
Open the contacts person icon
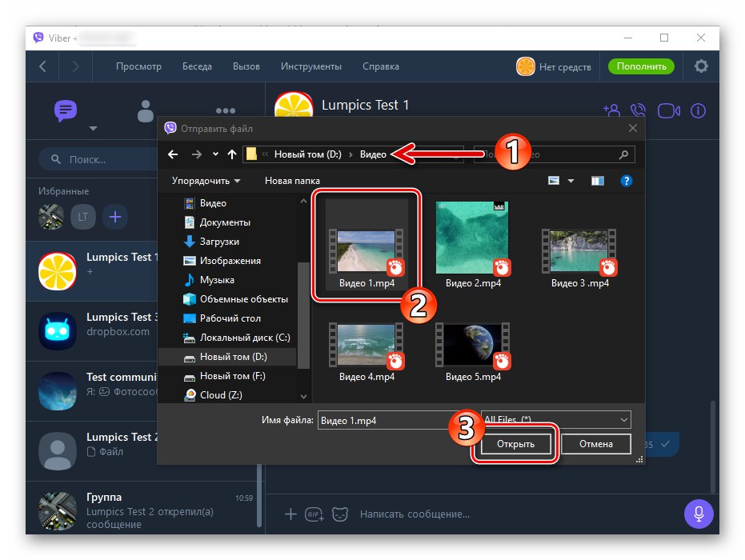click(146, 111)
